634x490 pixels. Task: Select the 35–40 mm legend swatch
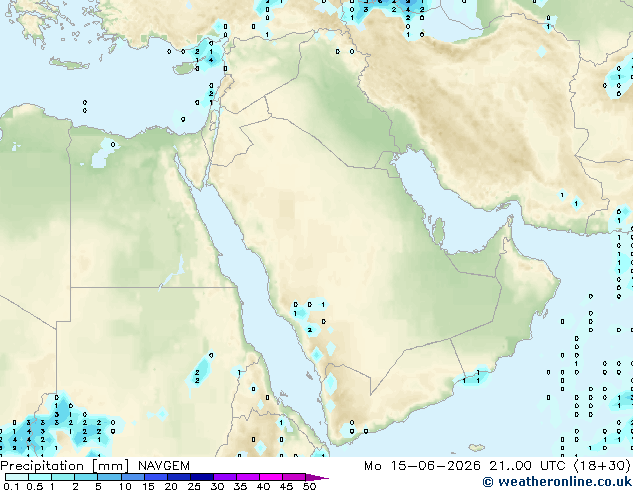[247, 477]
